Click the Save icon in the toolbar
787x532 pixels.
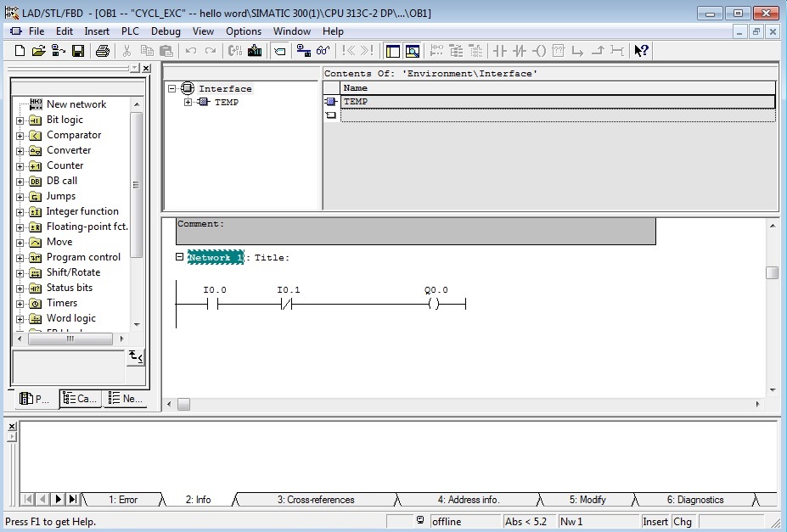[x=78, y=51]
